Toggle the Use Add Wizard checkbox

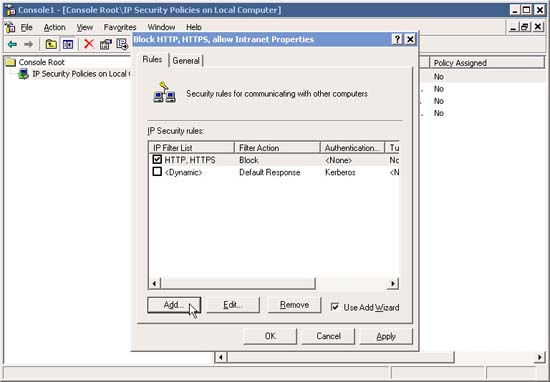pyautogui.click(x=335, y=307)
